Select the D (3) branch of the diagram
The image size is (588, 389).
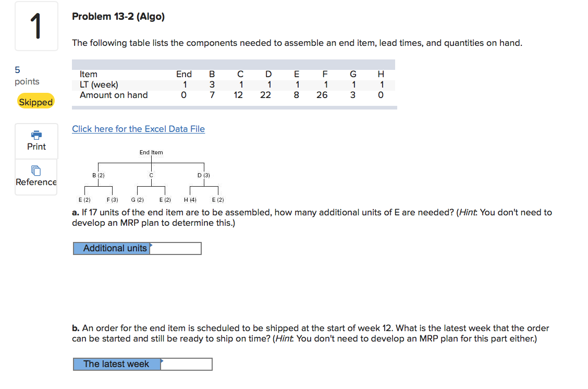tap(204, 175)
